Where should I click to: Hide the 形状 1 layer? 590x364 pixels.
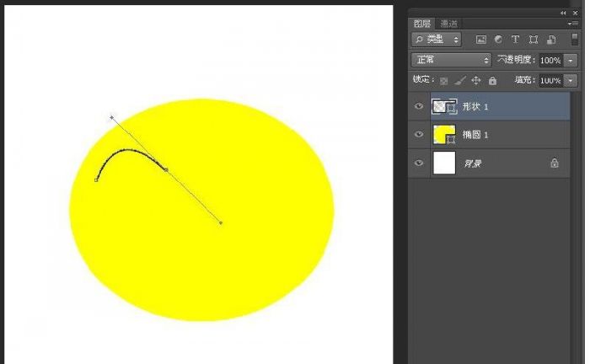pyautogui.click(x=419, y=106)
